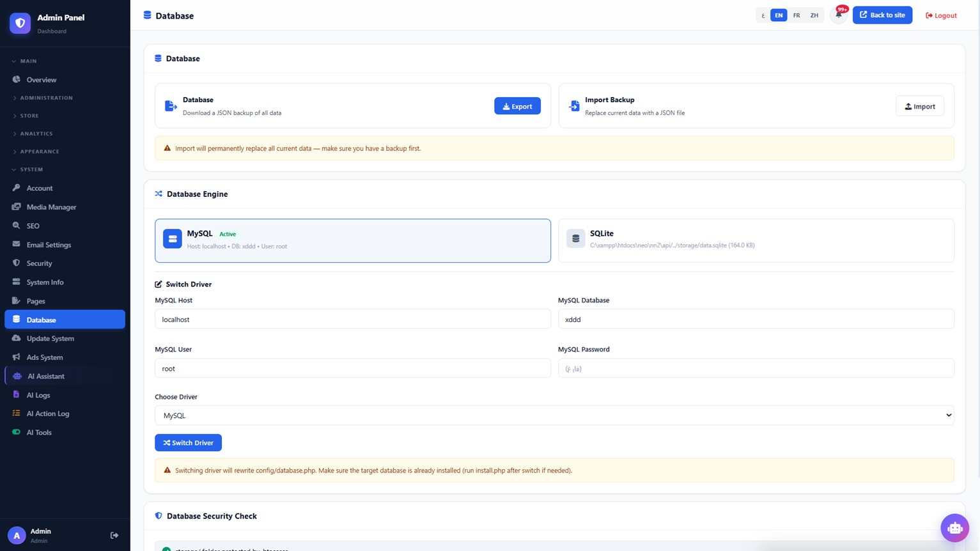Switch language to FR

(x=797, y=15)
